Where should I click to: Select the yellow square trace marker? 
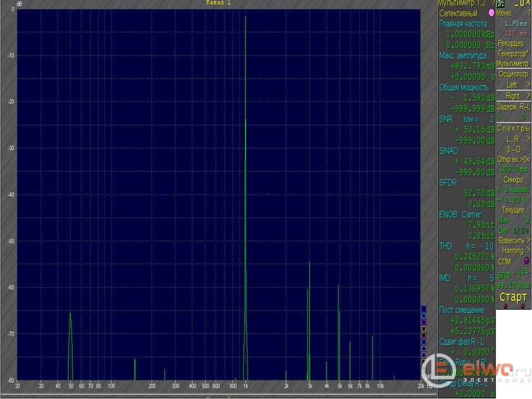coord(423,329)
